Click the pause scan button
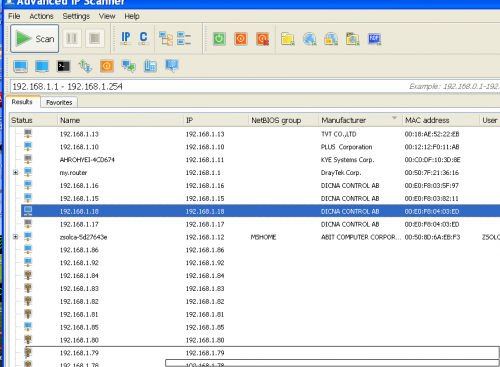 pyautogui.click(x=72, y=38)
